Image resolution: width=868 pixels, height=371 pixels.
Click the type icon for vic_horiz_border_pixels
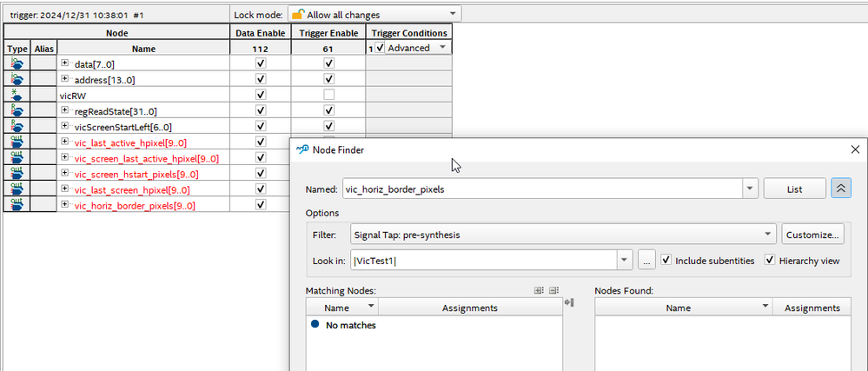coord(17,205)
